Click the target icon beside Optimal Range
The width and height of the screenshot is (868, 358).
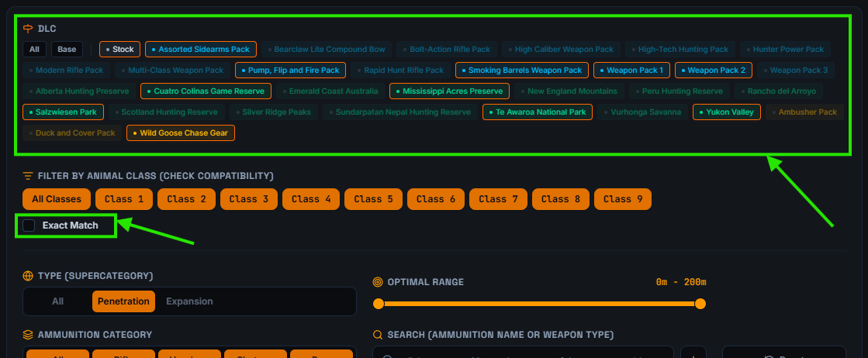pyautogui.click(x=378, y=282)
